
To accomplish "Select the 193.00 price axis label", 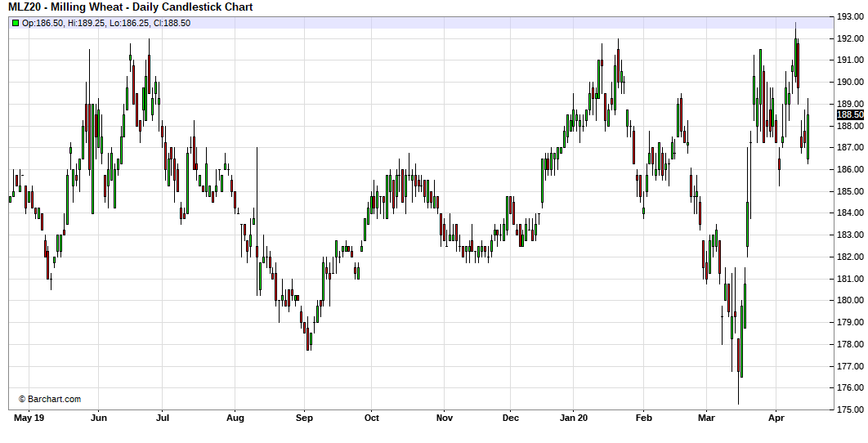I will pos(850,16).
